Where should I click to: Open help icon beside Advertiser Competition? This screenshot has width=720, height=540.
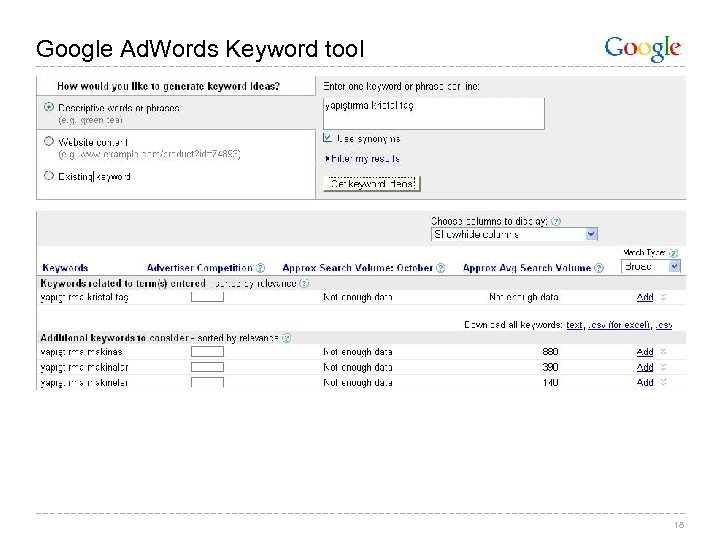(x=260, y=268)
